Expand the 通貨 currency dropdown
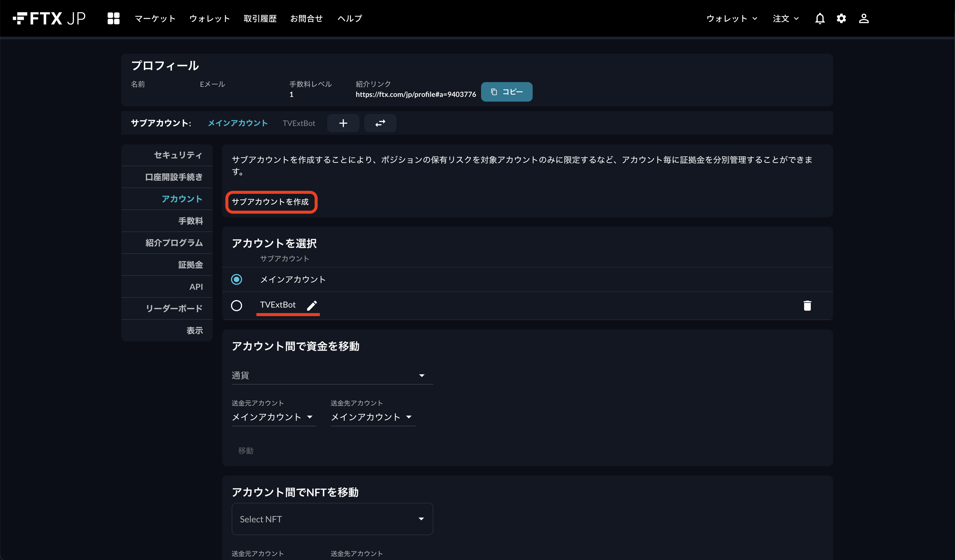This screenshot has height=560, width=955. coord(332,375)
